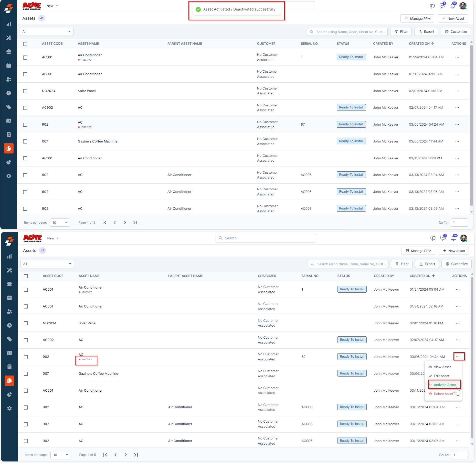
Task: Open people icon in upper window sidebar
Action: tap(9, 79)
